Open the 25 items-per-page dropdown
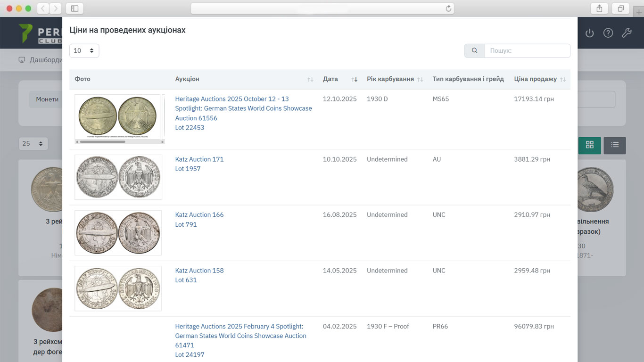This screenshot has width=644, height=362. (x=33, y=143)
